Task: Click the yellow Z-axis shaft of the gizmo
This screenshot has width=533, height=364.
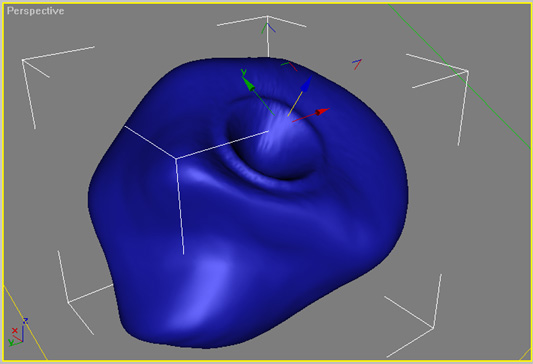Action: [295, 103]
